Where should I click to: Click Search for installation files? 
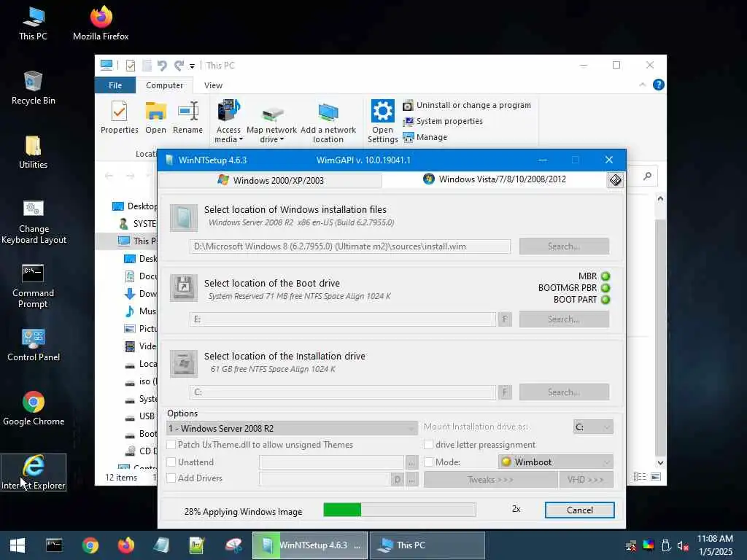(564, 246)
